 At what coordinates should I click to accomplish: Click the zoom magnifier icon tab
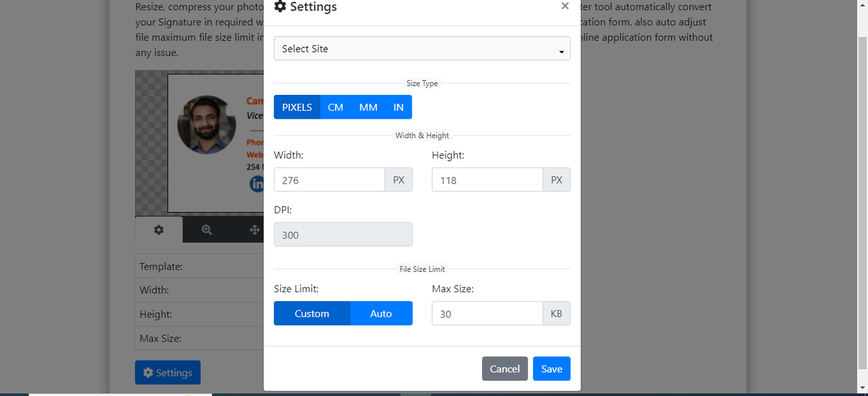point(207,230)
